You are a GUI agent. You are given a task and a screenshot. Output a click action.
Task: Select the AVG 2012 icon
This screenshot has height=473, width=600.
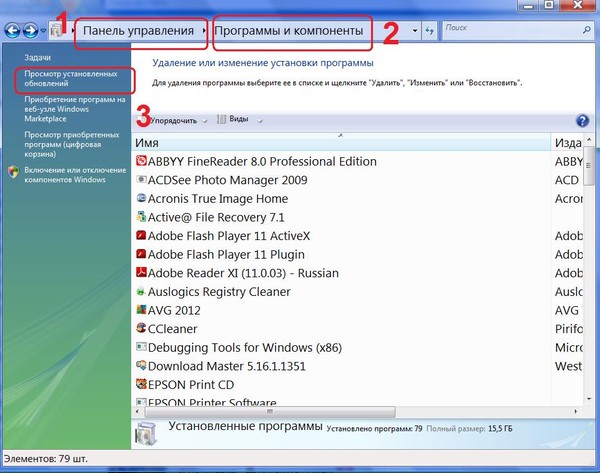coord(141,310)
